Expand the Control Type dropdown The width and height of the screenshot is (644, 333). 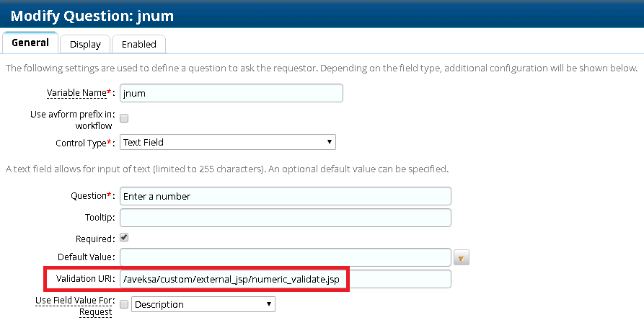(227, 142)
